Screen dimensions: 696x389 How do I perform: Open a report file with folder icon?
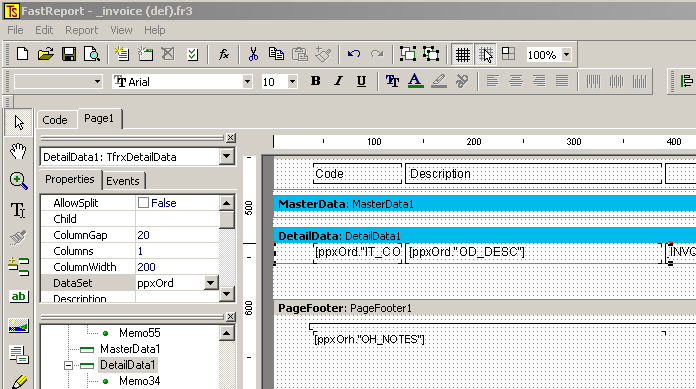tap(45, 54)
